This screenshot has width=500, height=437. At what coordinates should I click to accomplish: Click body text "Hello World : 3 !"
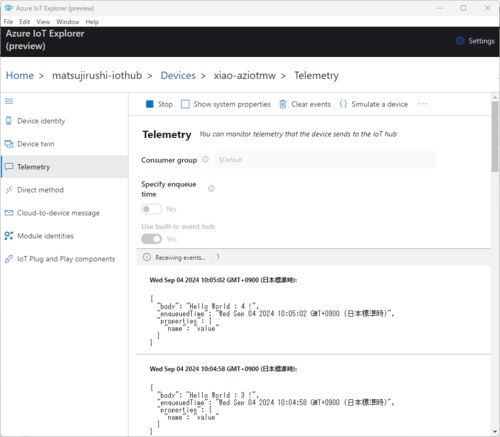[x=222, y=395]
